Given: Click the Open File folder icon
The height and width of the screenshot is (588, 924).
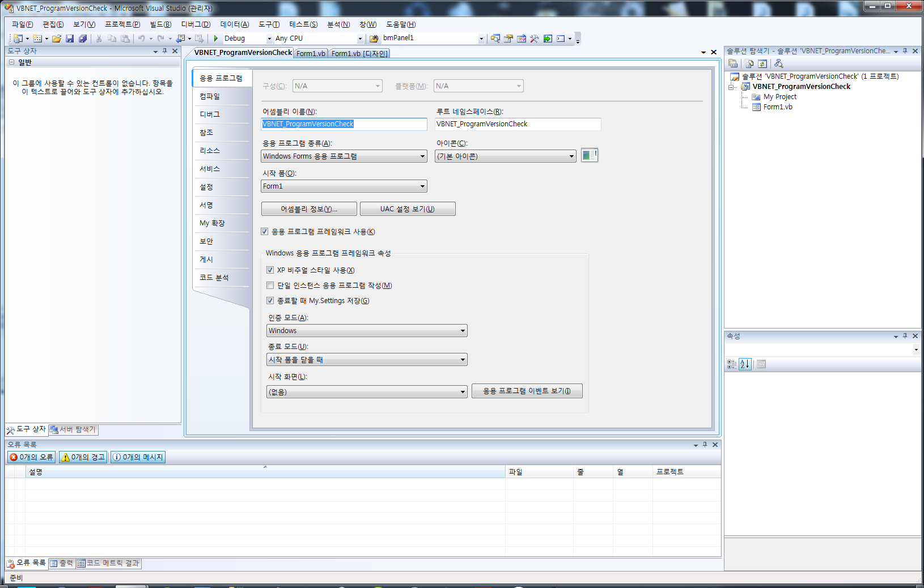Looking at the screenshot, I should 57,39.
